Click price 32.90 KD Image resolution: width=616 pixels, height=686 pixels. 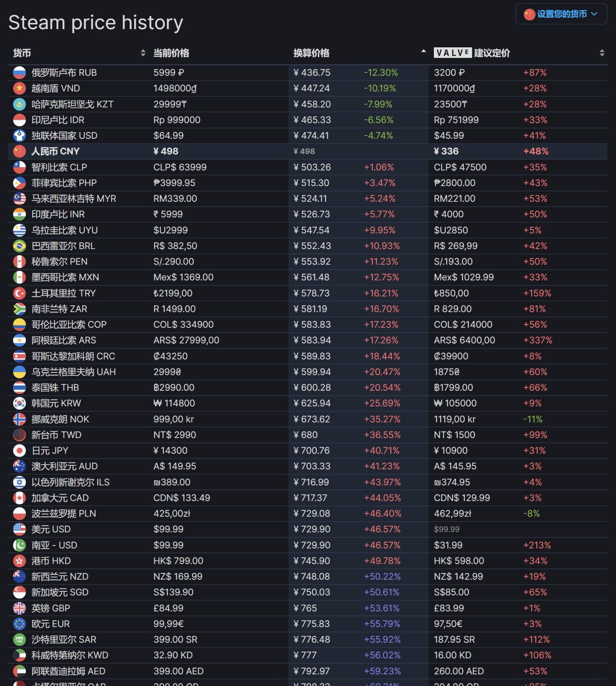tap(173, 655)
